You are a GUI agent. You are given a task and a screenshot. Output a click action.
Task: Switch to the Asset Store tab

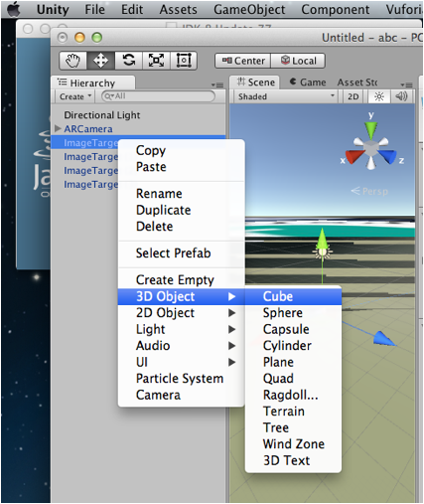357,83
